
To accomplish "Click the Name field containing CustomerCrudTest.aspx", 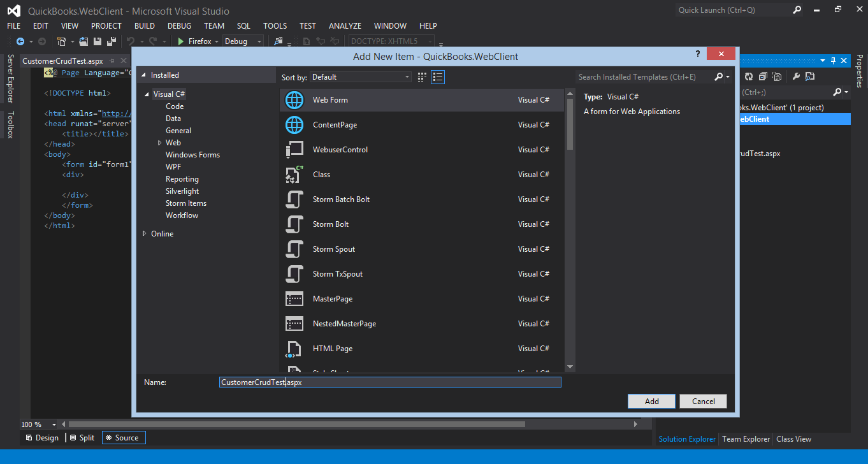I will pos(390,382).
